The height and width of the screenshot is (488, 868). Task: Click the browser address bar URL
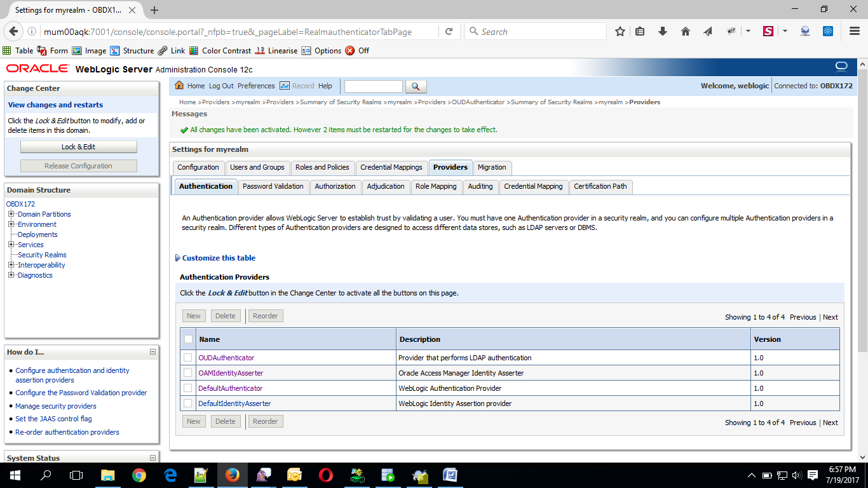click(227, 31)
